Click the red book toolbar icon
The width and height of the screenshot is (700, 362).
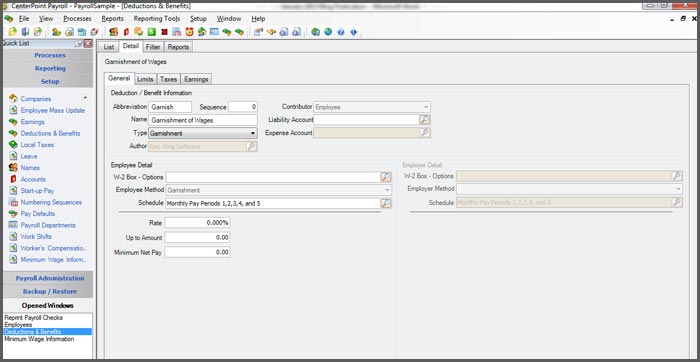click(126, 32)
